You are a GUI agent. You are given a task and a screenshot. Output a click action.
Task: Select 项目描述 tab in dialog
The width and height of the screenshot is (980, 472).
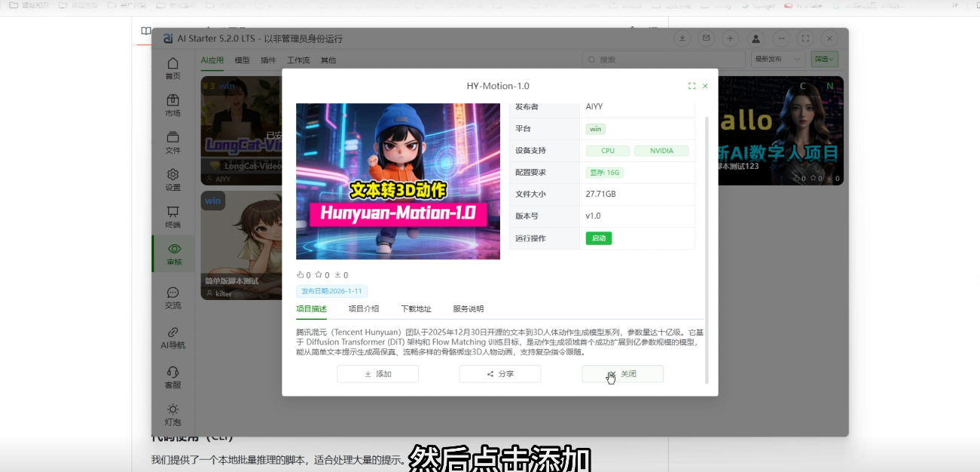[x=311, y=309]
